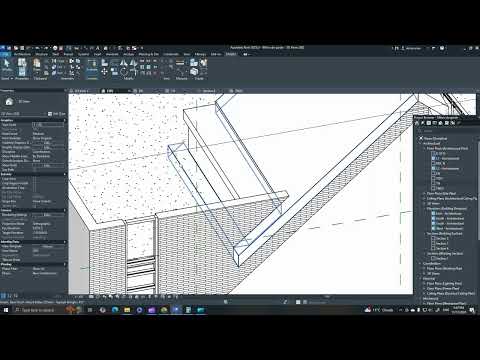480x360 pixels.
Task: Click Edit for Rendering Settings
Action: click(49, 215)
